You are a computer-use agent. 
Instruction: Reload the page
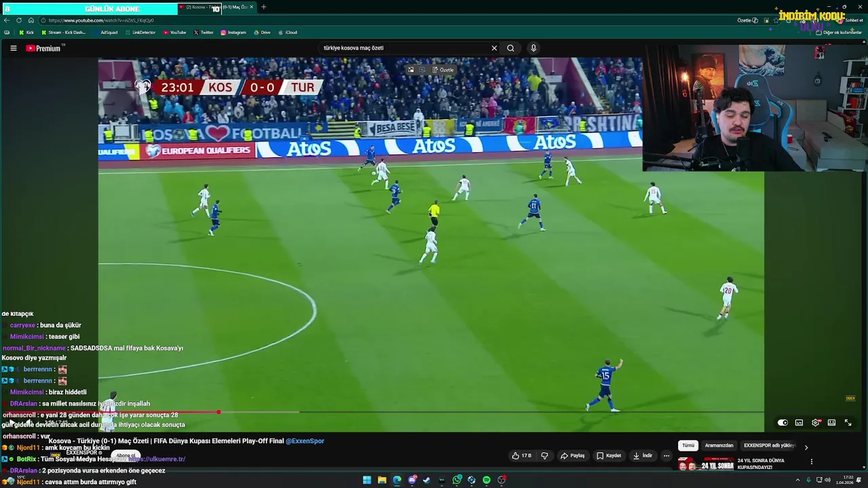coord(19,20)
